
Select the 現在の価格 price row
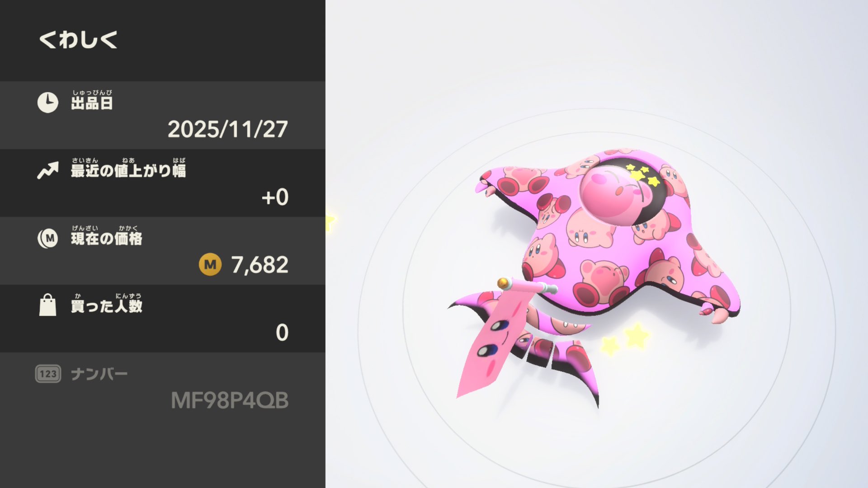(163, 251)
